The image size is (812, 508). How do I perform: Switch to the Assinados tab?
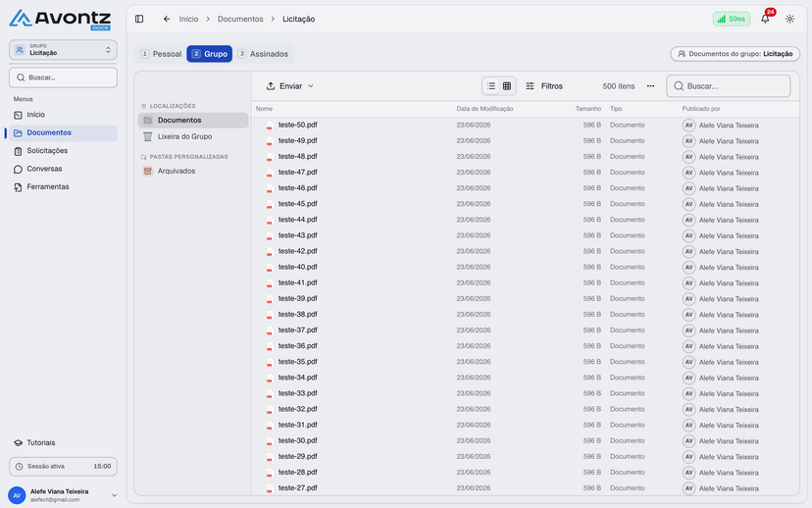pos(263,54)
